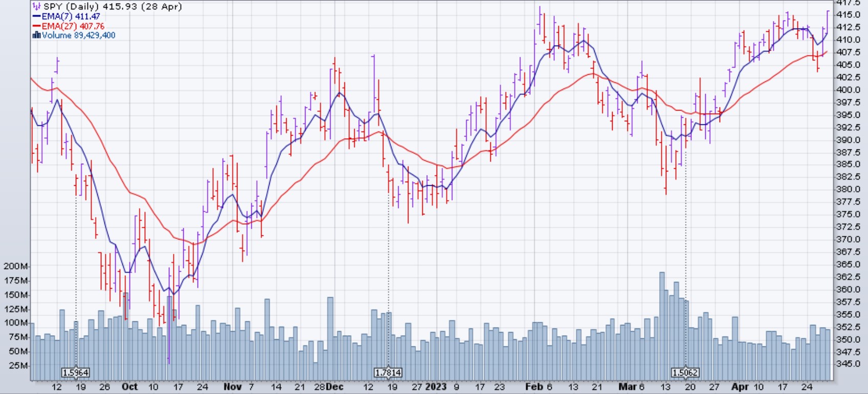868x394 pixels.
Task: Click the red EMA(27) line swatch
Action: pos(36,26)
